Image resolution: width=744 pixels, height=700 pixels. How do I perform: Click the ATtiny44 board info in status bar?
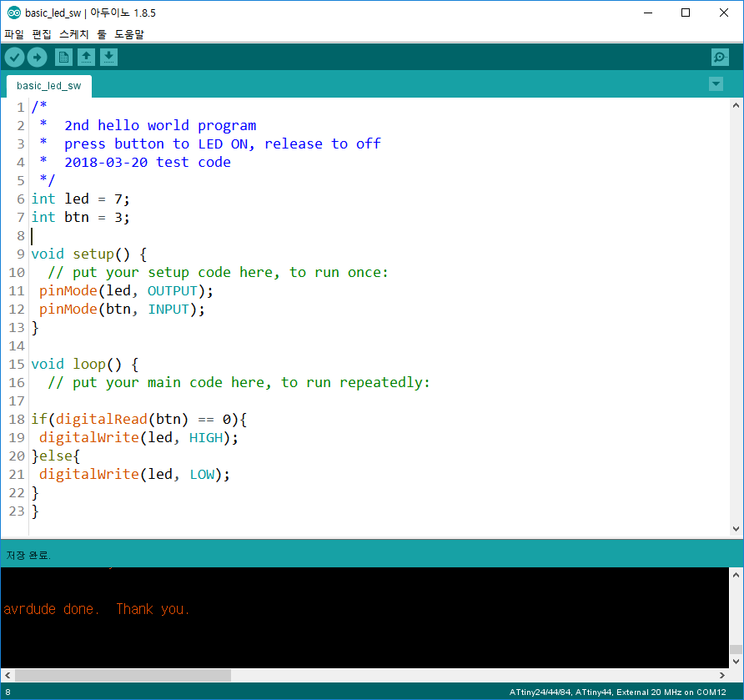(617, 692)
